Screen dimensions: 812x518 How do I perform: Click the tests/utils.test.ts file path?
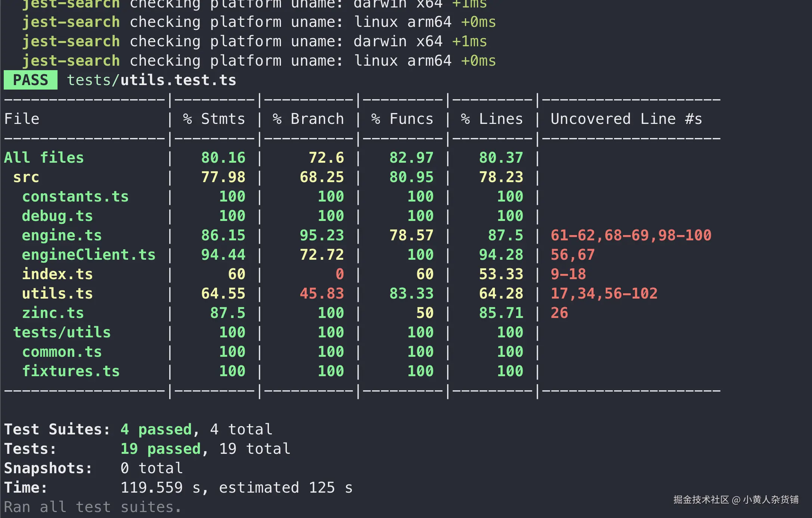[x=151, y=80]
